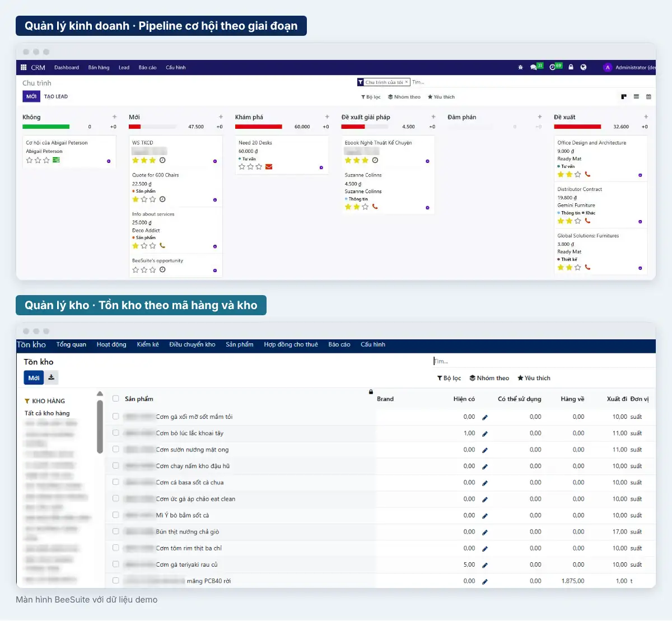The image size is (672, 621).
Task: Click the Không column green progress bar
Action: (x=46, y=127)
